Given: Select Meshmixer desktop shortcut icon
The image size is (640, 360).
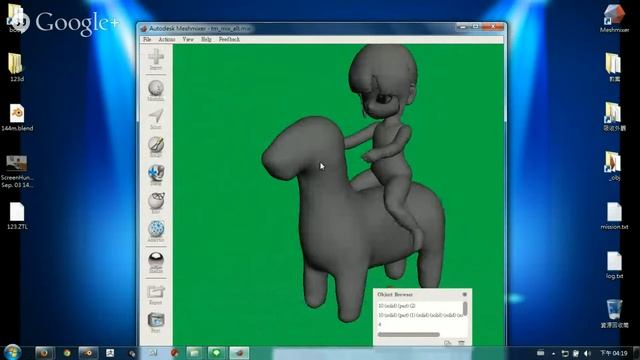Looking at the screenshot, I should pyautogui.click(x=614, y=18).
